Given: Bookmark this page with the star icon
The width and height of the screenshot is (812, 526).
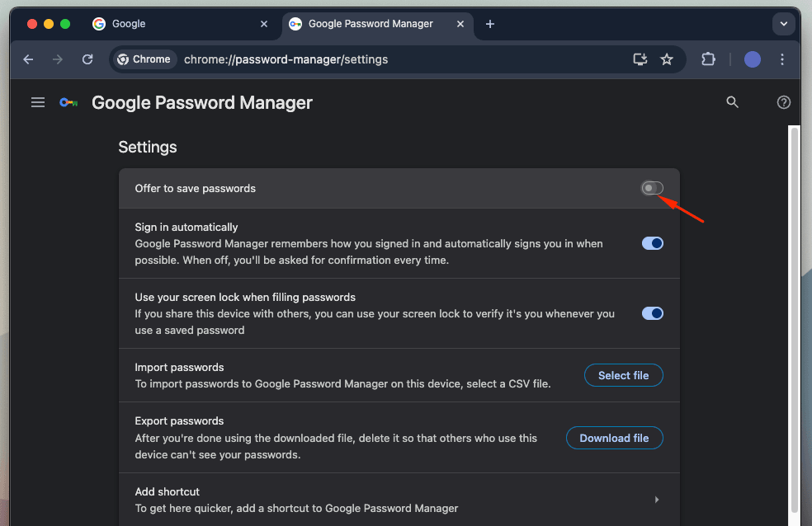Looking at the screenshot, I should pyautogui.click(x=667, y=59).
